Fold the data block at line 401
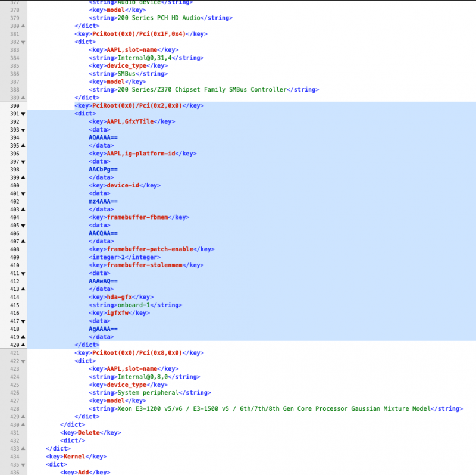Image resolution: width=476 pixels, height=475 pixels. (x=23, y=194)
